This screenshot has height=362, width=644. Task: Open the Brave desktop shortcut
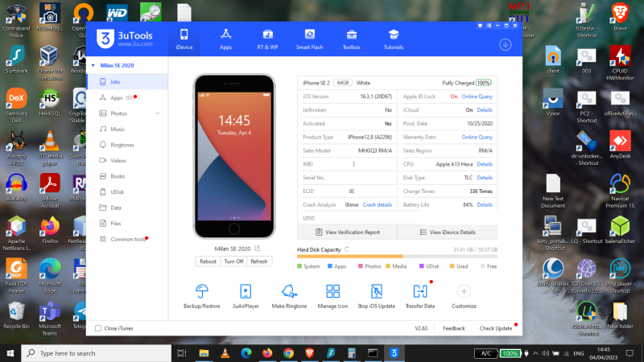620,17
